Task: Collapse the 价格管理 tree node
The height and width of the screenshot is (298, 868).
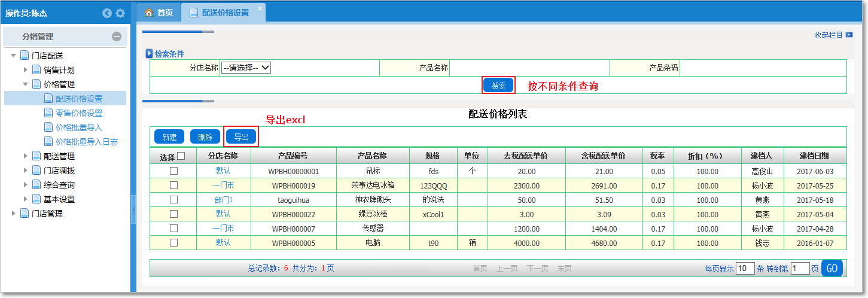Action: (26, 84)
